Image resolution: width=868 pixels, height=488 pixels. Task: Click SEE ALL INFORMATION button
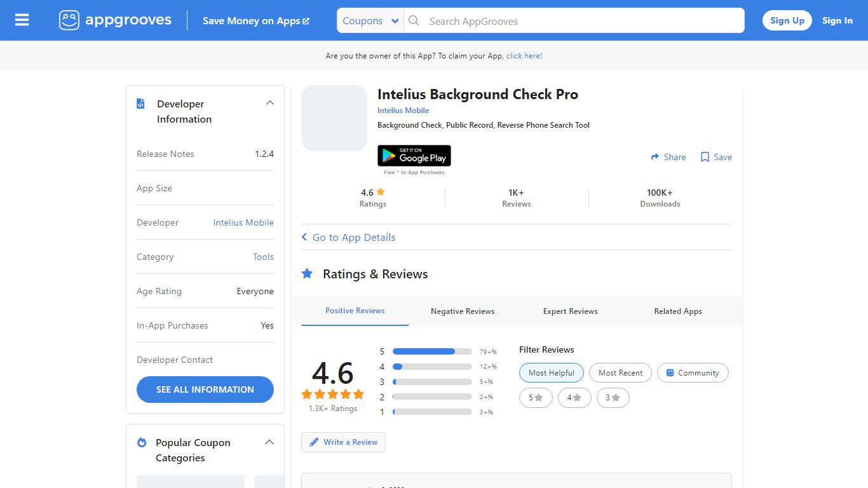coord(205,390)
